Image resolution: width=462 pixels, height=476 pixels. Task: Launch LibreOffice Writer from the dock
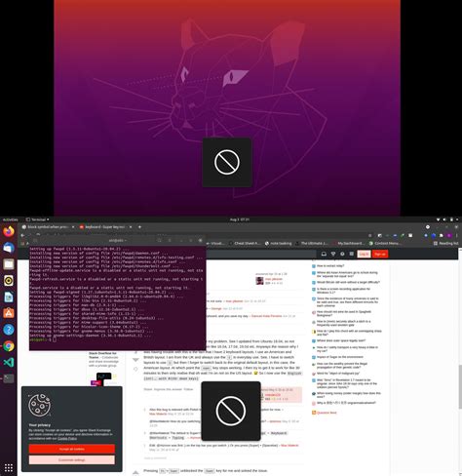9,297
